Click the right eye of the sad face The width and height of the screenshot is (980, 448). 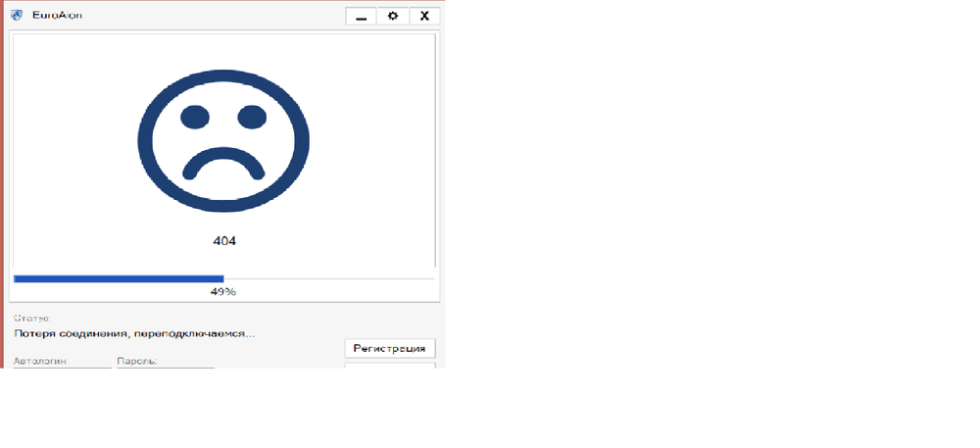252,117
